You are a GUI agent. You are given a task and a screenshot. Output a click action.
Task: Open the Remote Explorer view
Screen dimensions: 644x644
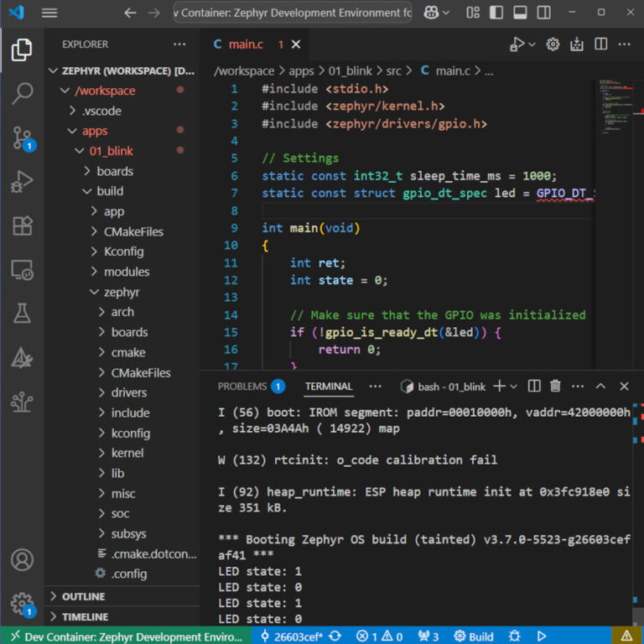22,270
